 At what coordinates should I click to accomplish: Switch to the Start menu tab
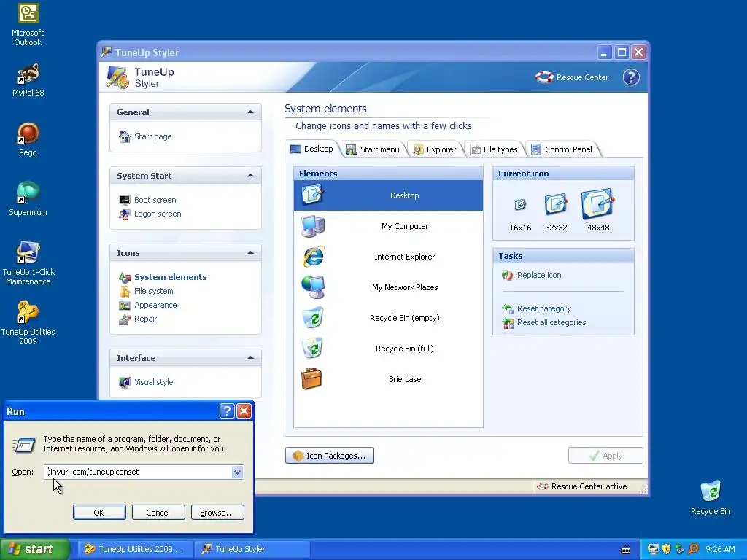[373, 149]
